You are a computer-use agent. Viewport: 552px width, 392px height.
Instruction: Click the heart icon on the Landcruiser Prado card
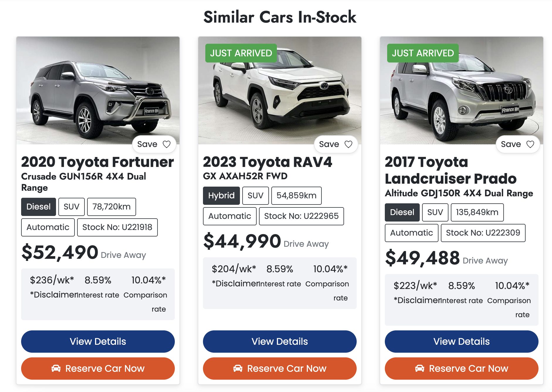coord(530,144)
